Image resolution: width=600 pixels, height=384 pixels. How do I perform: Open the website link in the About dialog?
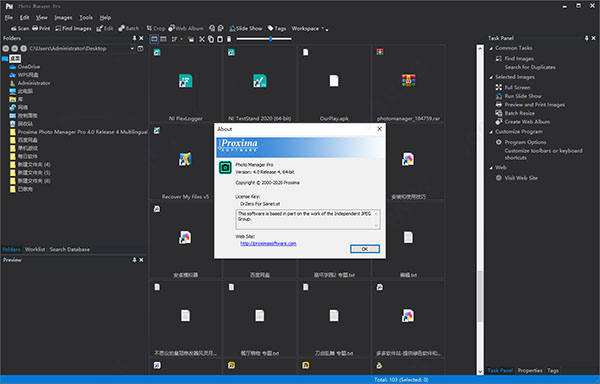point(268,244)
